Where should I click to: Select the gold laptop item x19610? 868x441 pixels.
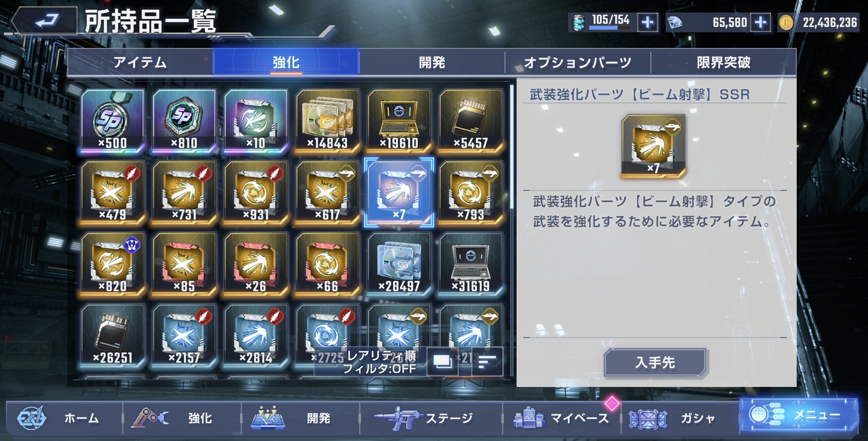[399, 121]
